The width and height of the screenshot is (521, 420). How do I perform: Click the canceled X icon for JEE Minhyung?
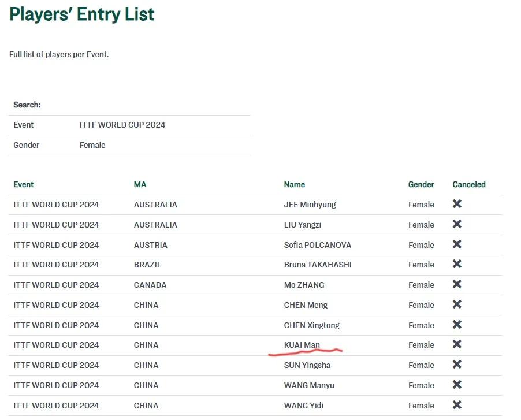tap(457, 204)
